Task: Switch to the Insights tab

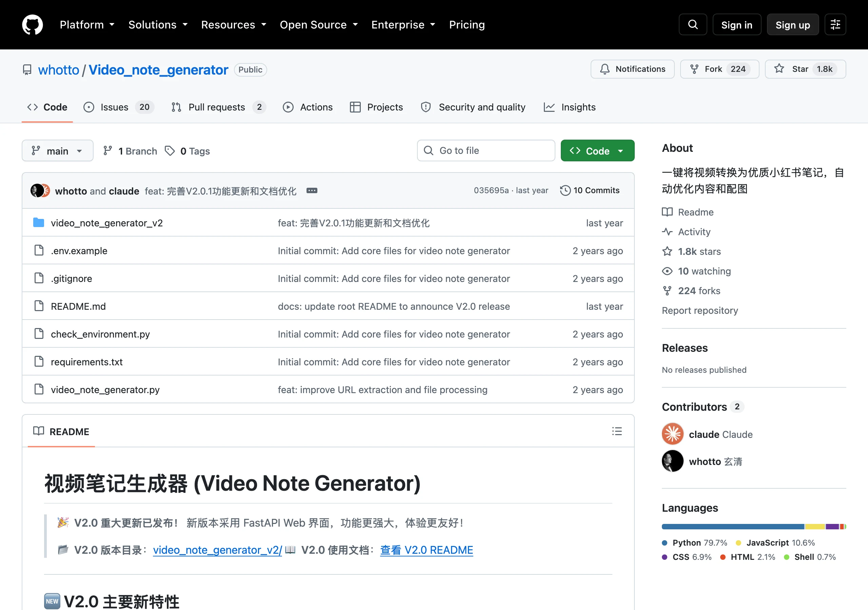Action: pyautogui.click(x=570, y=107)
